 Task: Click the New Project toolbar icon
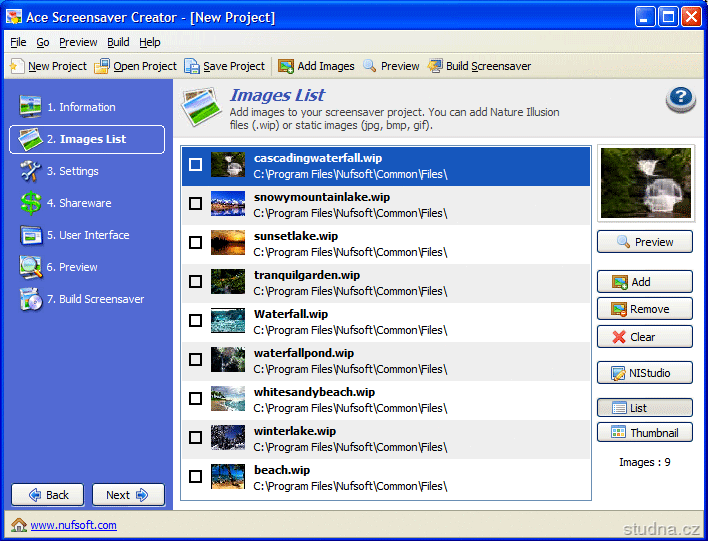17,66
